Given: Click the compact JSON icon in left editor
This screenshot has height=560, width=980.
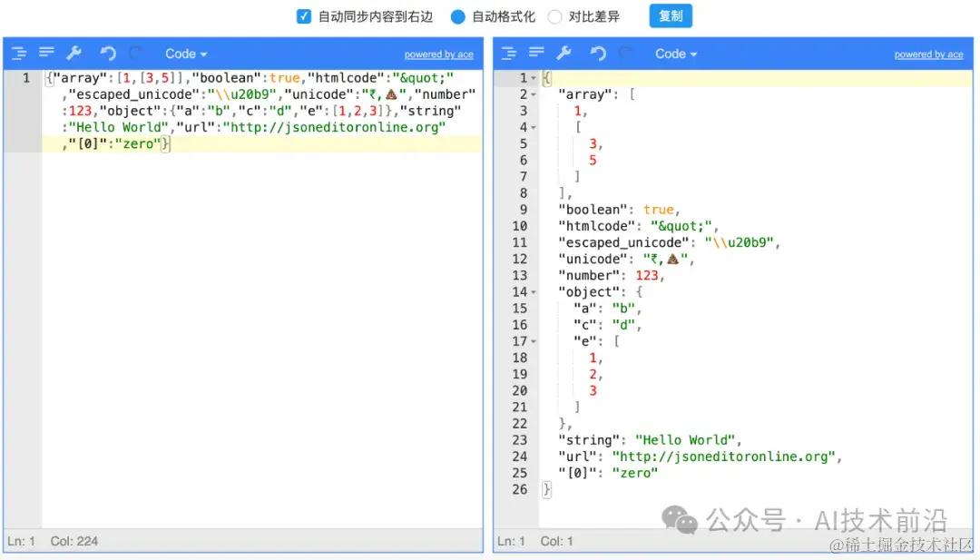Looking at the screenshot, I should (46, 53).
